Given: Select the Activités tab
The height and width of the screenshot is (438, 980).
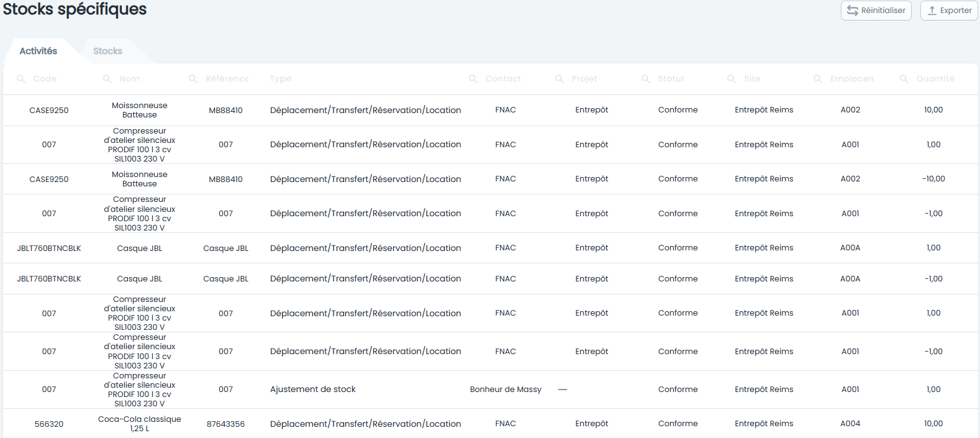Looking at the screenshot, I should [39, 51].
